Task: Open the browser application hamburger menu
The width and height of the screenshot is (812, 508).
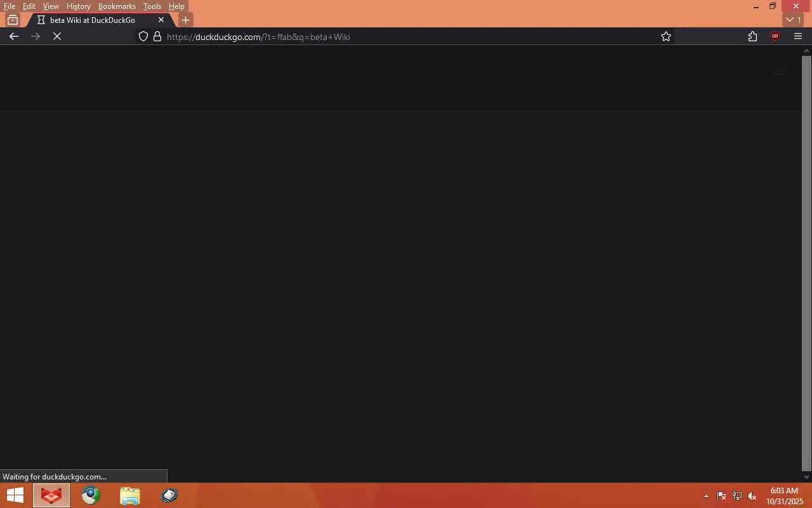Action: [x=798, y=37]
